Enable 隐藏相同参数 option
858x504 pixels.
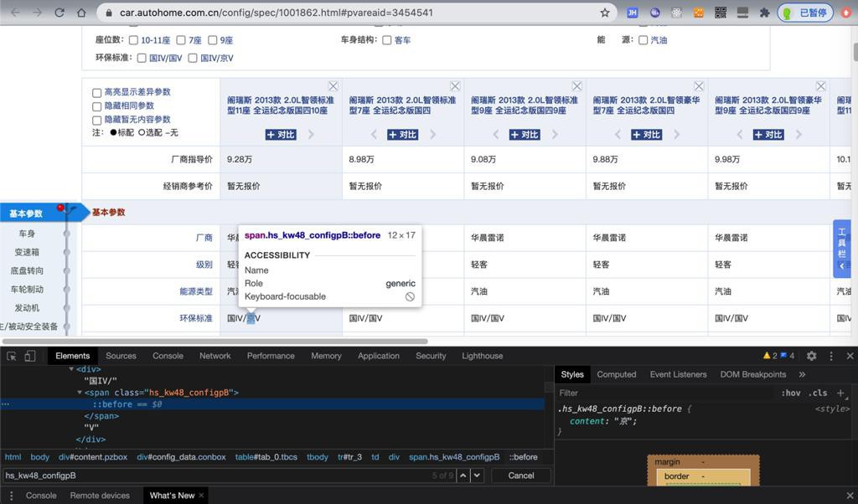[x=97, y=106]
